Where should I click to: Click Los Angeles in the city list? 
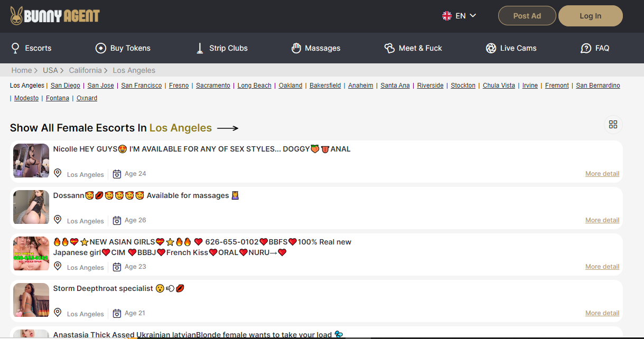click(x=27, y=86)
